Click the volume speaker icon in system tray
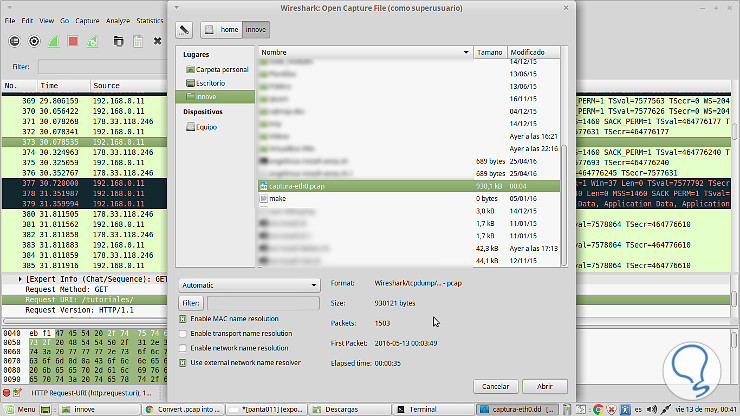This screenshot has height=416, width=740. point(652,409)
